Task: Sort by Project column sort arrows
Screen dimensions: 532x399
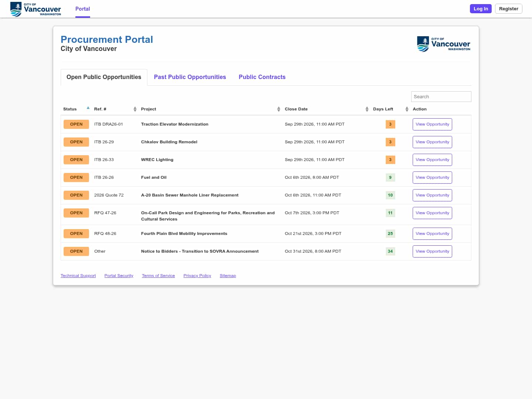Action: click(279, 109)
